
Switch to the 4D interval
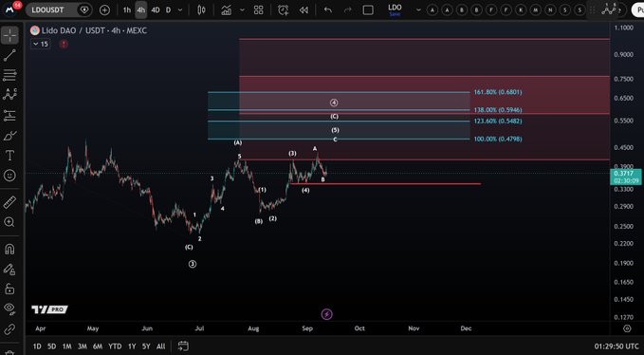tap(156, 10)
